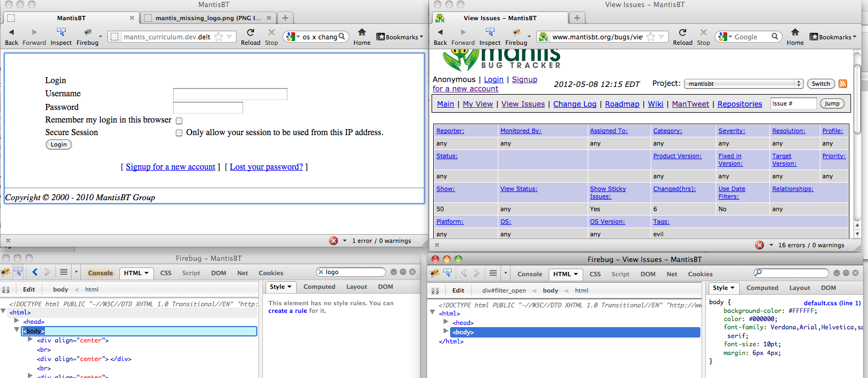Clear the 'logo' search in Firebug
This screenshot has width=868, height=378.
coord(321,272)
